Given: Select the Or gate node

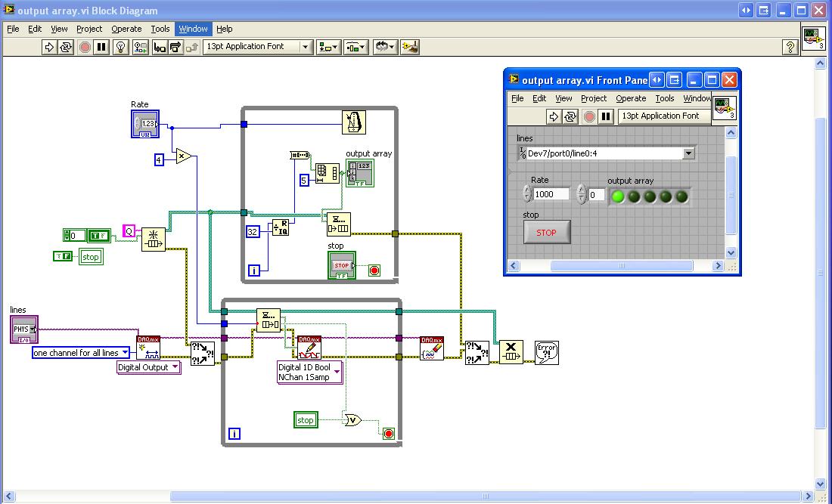Looking at the screenshot, I should (x=352, y=420).
